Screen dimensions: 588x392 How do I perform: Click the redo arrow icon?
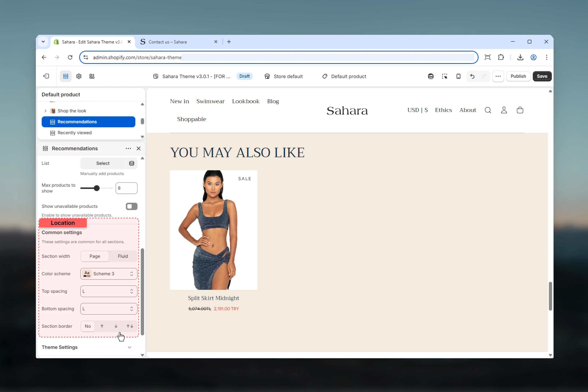click(x=484, y=76)
